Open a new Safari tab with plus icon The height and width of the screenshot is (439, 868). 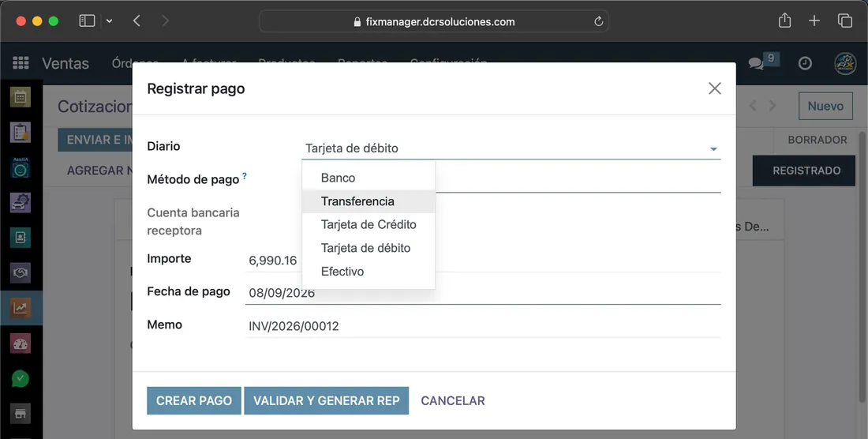(814, 21)
